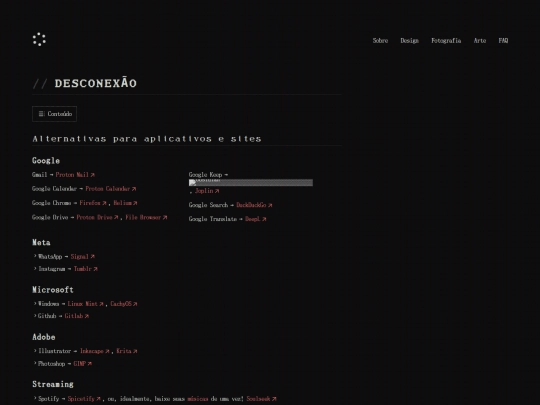This screenshot has width=540, height=405.
Task: Open the Joplin link
Action: point(207,191)
